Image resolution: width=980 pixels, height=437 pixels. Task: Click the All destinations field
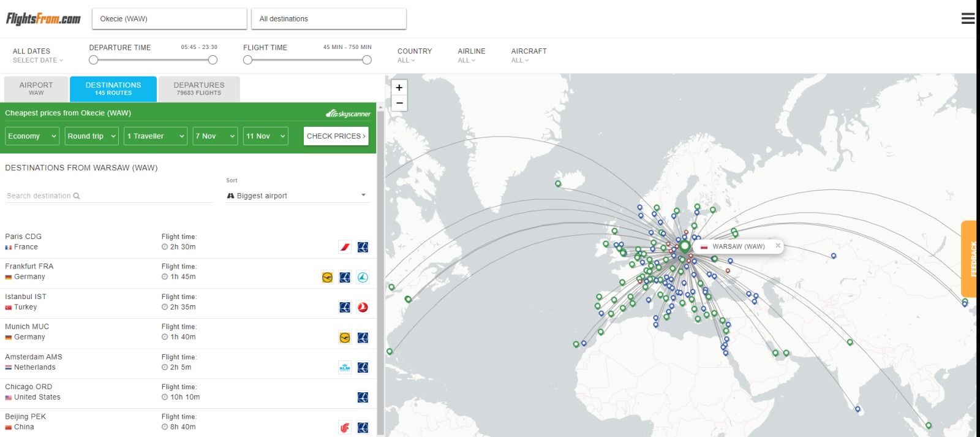pos(329,19)
